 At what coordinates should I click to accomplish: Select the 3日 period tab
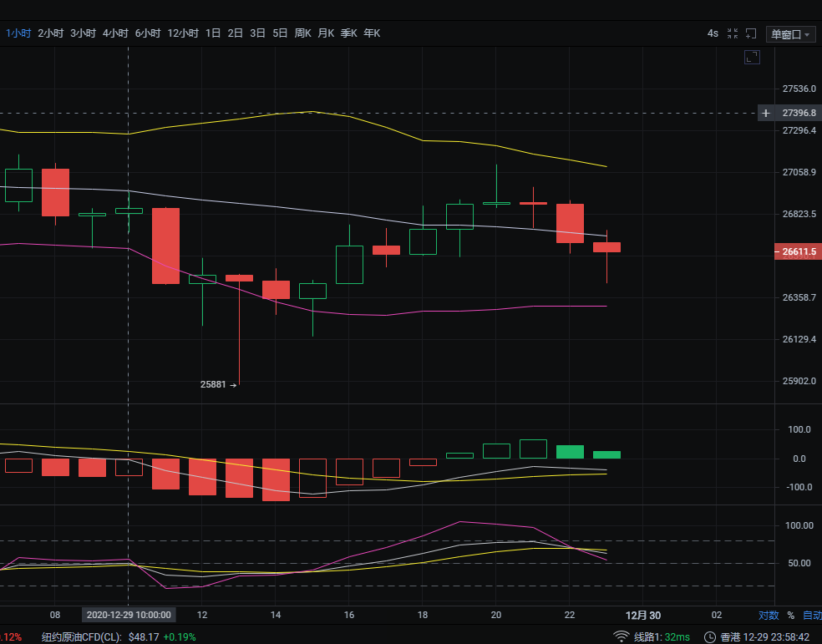pos(257,33)
